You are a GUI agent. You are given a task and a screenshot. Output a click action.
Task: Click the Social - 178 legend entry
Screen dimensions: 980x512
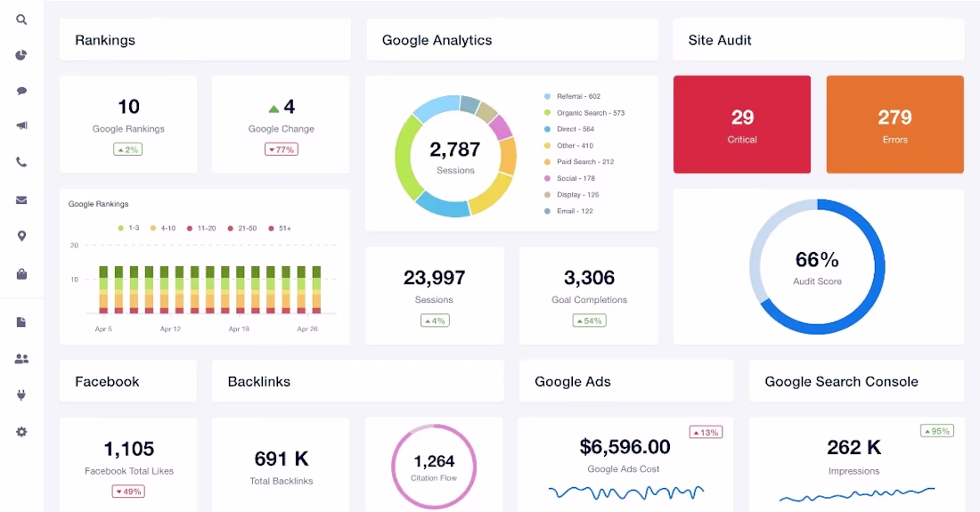coord(569,178)
